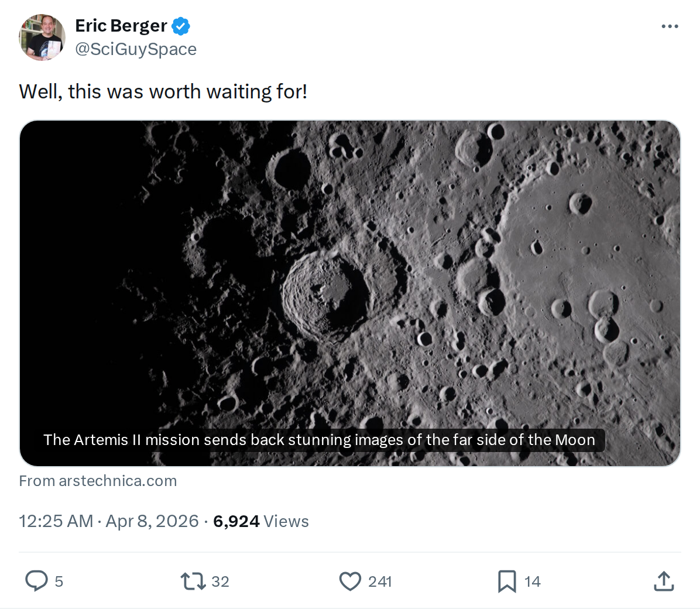Bookmark this tweet using the bookmark icon
This screenshot has width=700, height=609.
coord(507,581)
